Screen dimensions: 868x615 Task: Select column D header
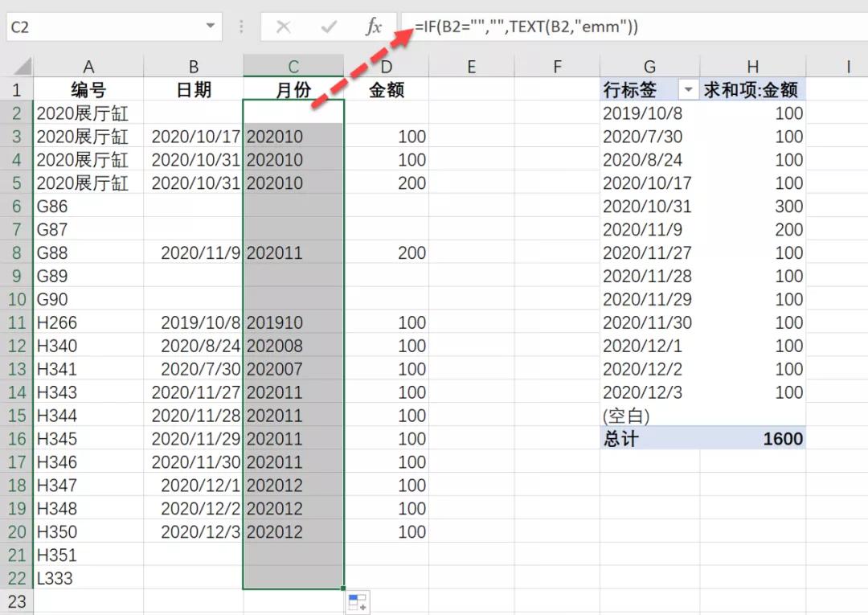pos(387,68)
